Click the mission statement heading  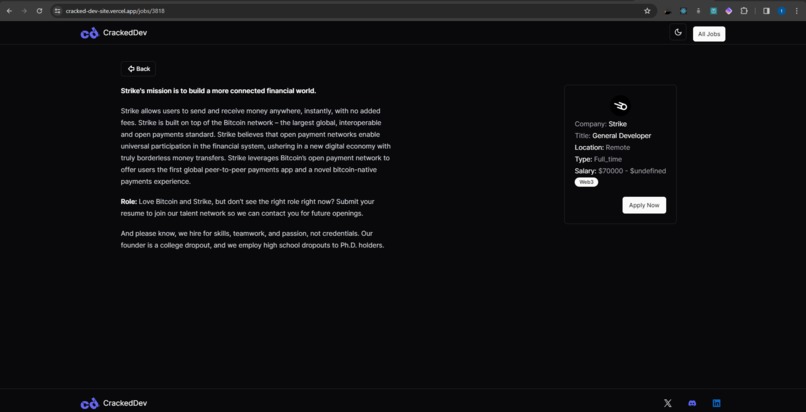point(218,91)
